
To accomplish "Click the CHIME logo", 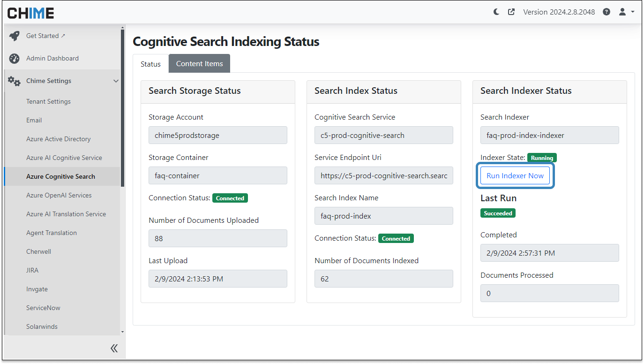I will (x=31, y=13).
